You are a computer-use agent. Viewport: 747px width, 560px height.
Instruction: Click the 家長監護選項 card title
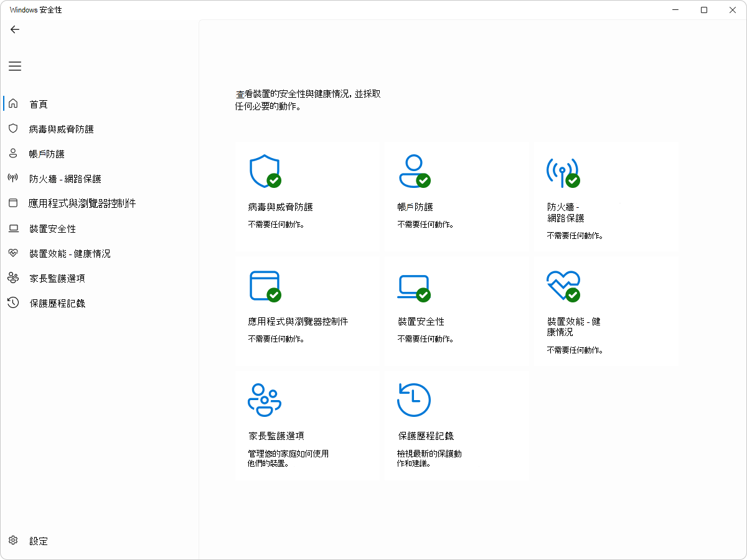(276, 436)
